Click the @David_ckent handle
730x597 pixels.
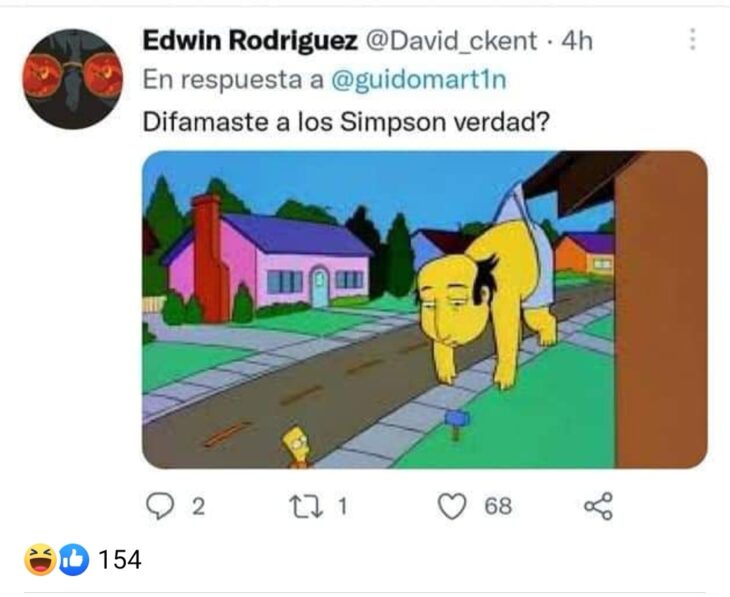tap(452, 41)
